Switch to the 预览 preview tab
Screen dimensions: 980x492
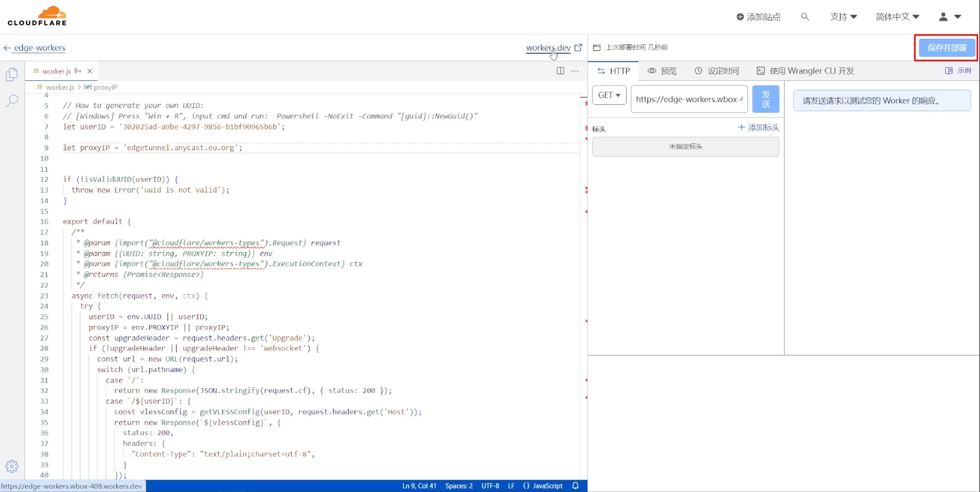click(662, 71)
